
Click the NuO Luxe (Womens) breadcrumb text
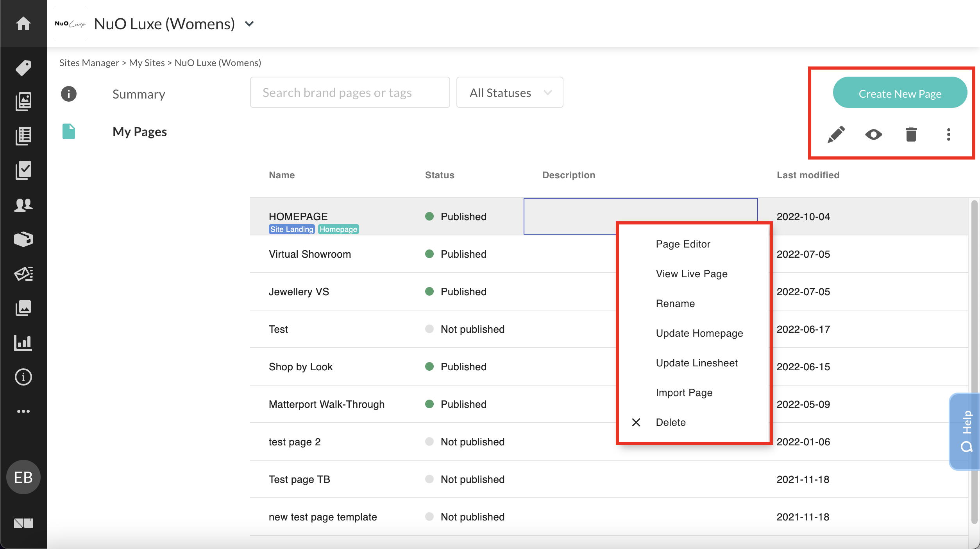218,63
